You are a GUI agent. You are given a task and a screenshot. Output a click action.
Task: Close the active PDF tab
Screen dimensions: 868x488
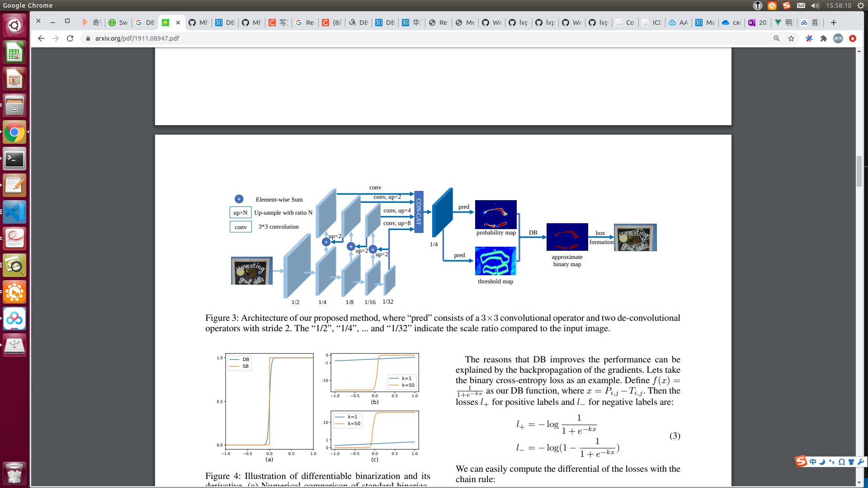pos(178,23)
